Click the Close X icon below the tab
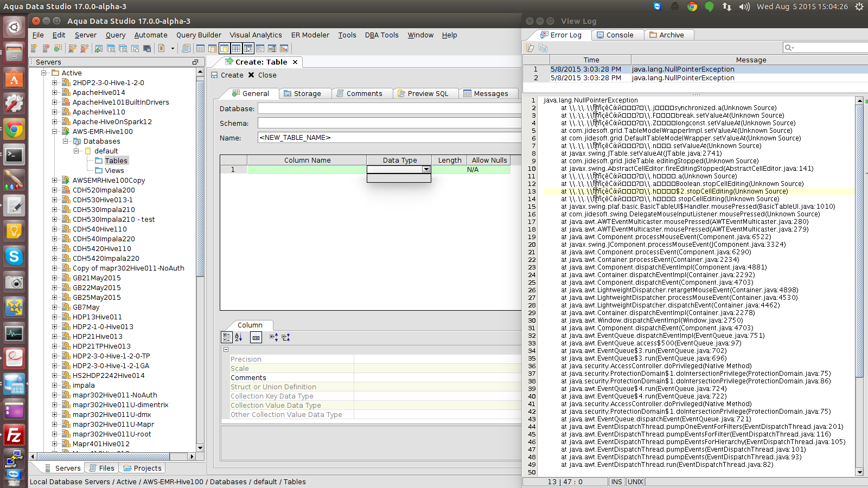Image resolution: width=868 pixels, height=488 pixels. point(251,75)
